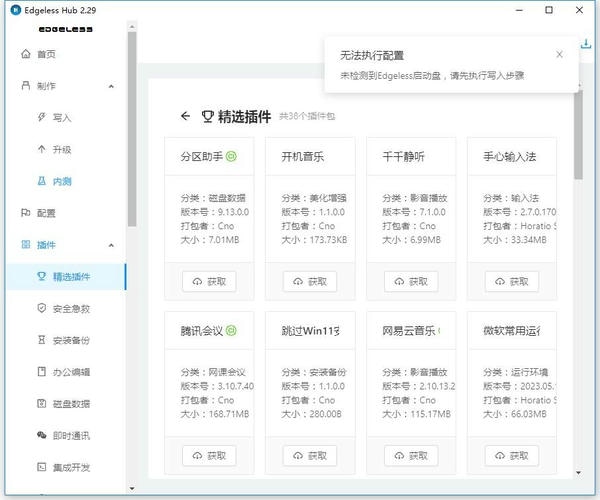Click the sidebar scroll up arrow

pyautogui.click(x=132, y=27)
